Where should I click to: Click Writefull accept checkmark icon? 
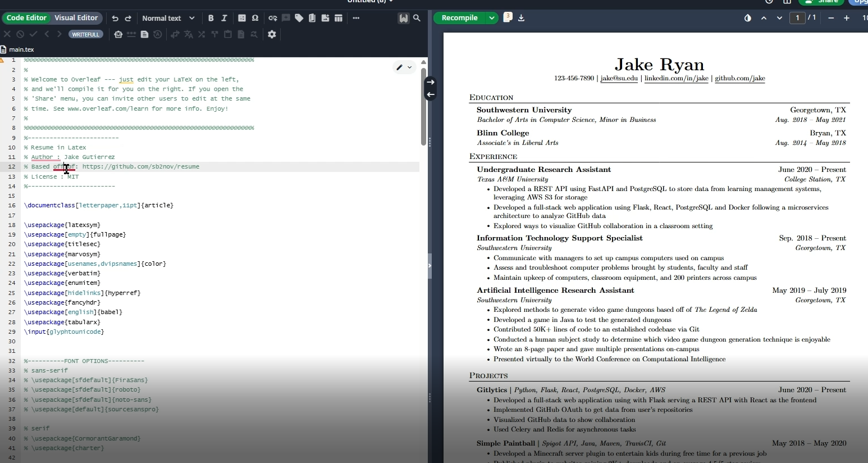point(34,34)
